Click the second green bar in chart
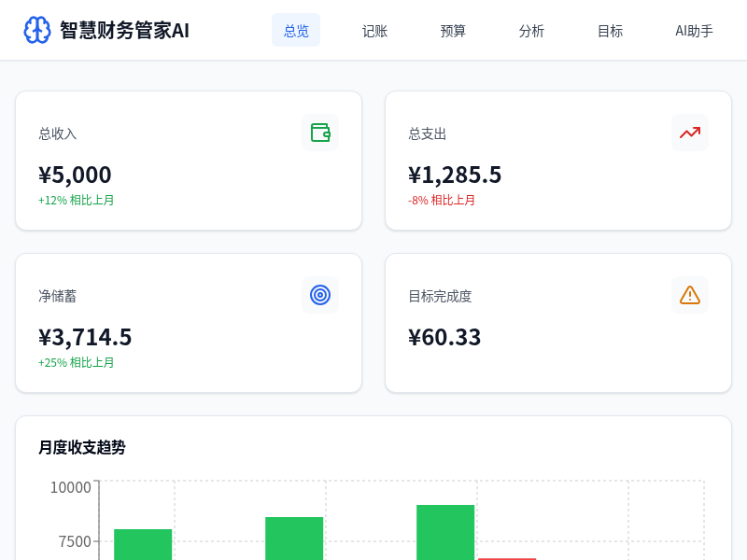This screenshot has height=560, width=747. point(294,539)
